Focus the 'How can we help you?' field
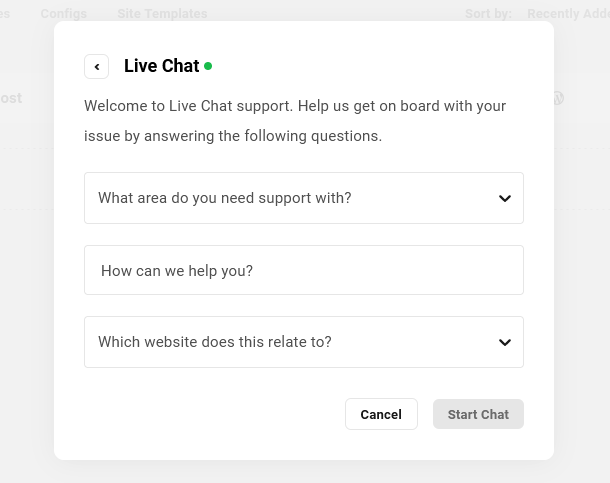The image size is (610, 483). [303, 270]
